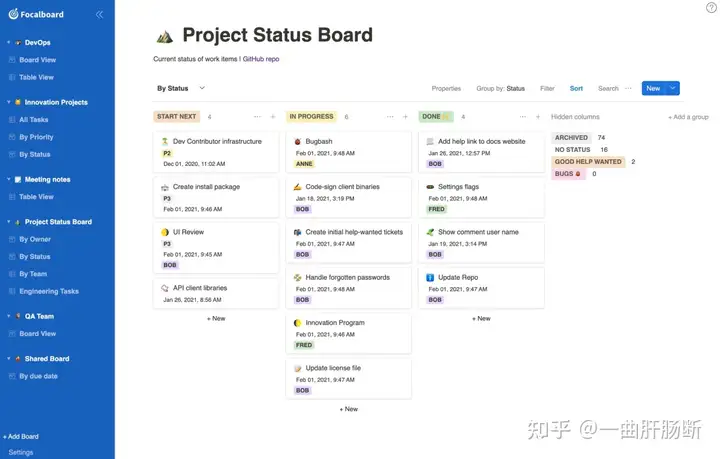Show the NO STATUS hidden column

572,150
